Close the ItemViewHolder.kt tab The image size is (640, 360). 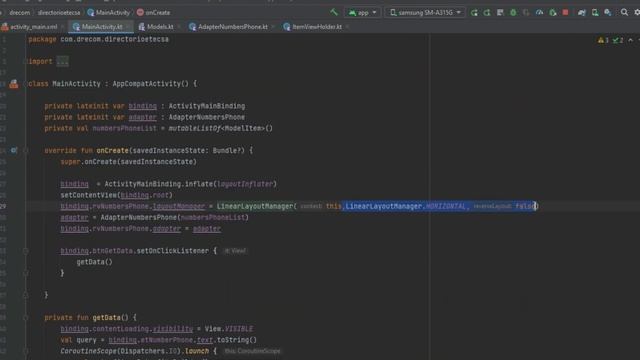coord(347,27)
